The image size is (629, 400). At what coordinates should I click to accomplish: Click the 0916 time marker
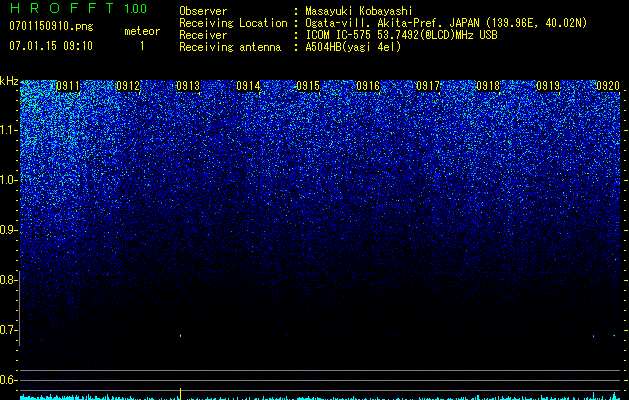pos(368,86)
